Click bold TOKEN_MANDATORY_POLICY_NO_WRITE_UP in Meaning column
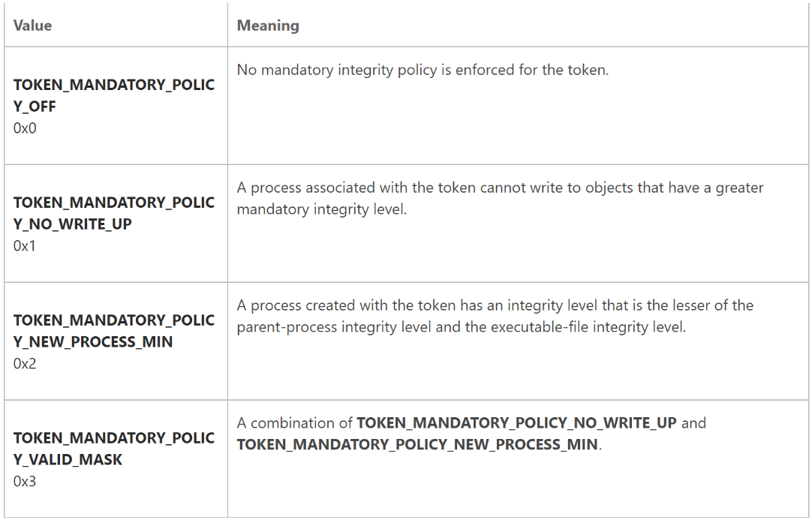812x523 pixels. point(516,423)
